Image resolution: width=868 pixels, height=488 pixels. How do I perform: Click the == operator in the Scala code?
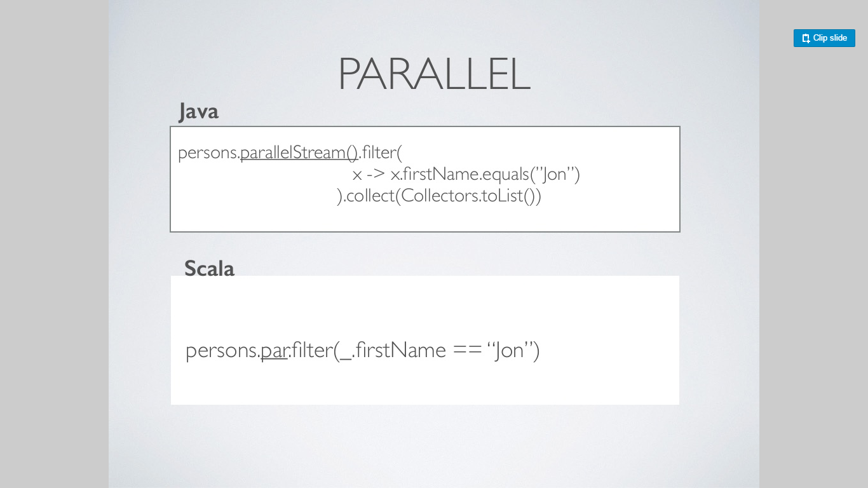coord(467,351)
